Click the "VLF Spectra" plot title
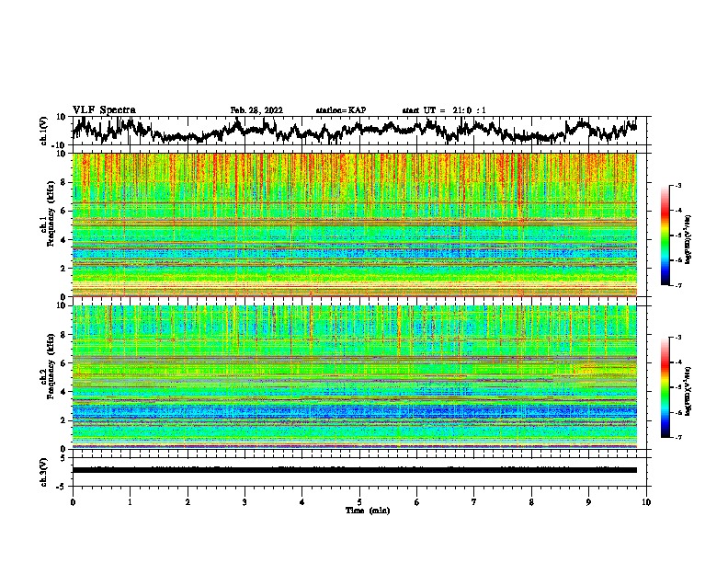Viewport: 728px width, 563px height. tap(104, 110)
